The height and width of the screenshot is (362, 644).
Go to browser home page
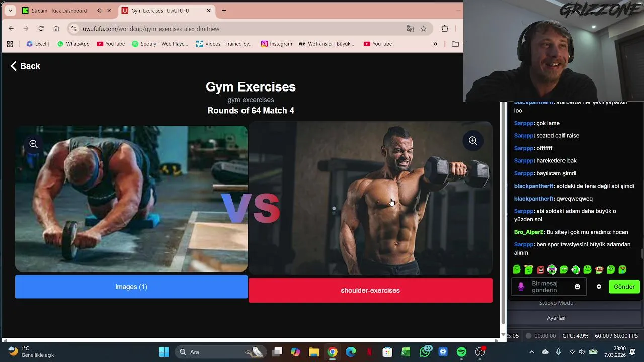click(56, 29)
